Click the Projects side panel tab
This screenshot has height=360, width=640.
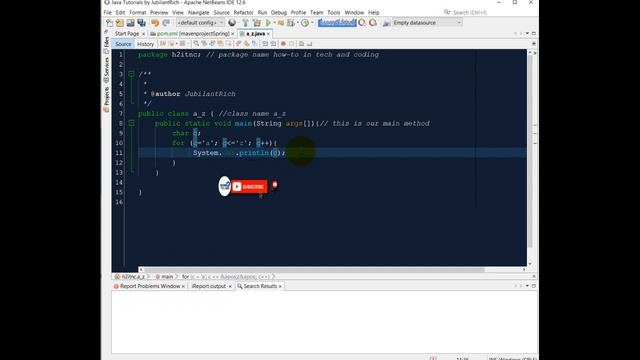(x=107, y=99)
